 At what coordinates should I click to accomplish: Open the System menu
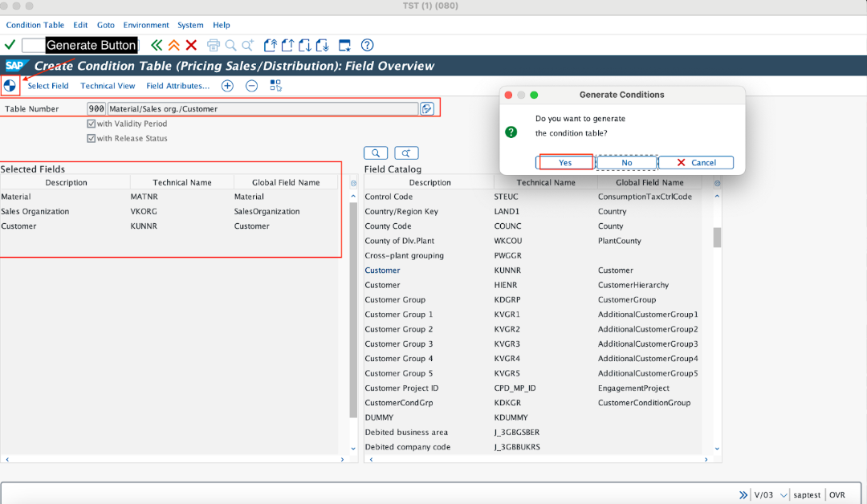tap(190, 25)
